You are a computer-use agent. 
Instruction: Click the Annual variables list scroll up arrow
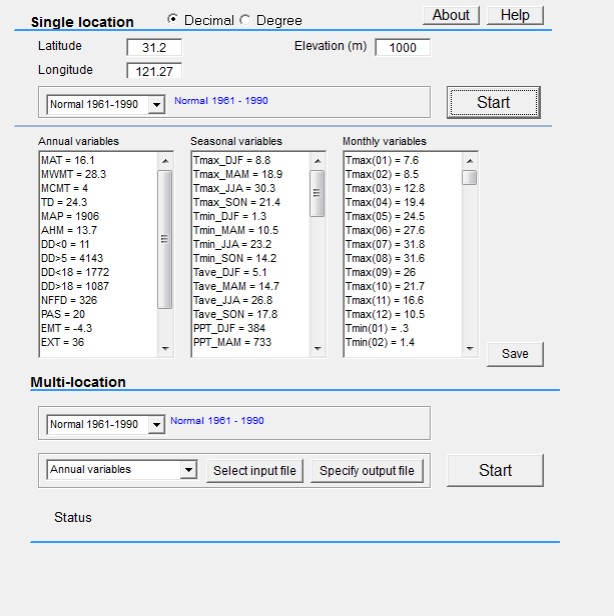[165, 161]
